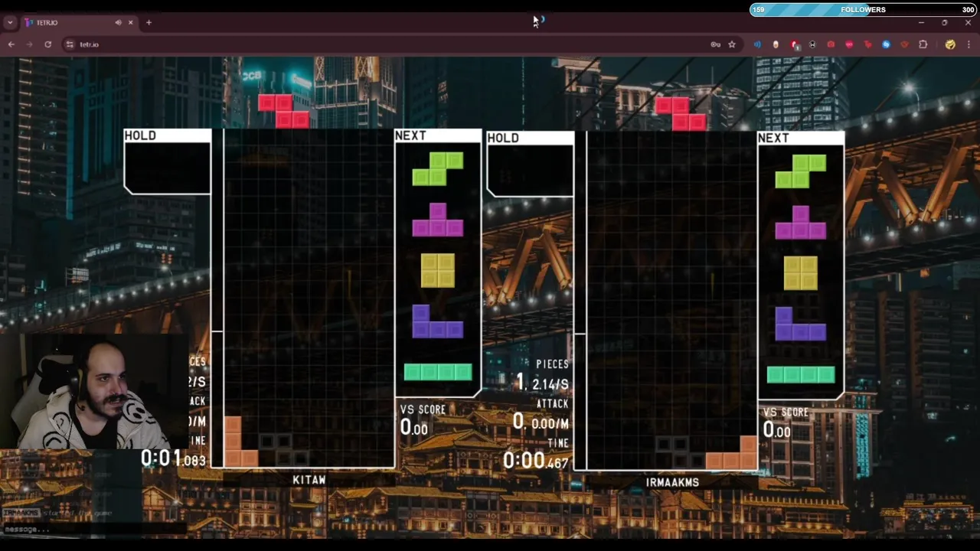Click the orange L piece on KITAW's board
Screen dimensions: 980x551
(240, 442)
